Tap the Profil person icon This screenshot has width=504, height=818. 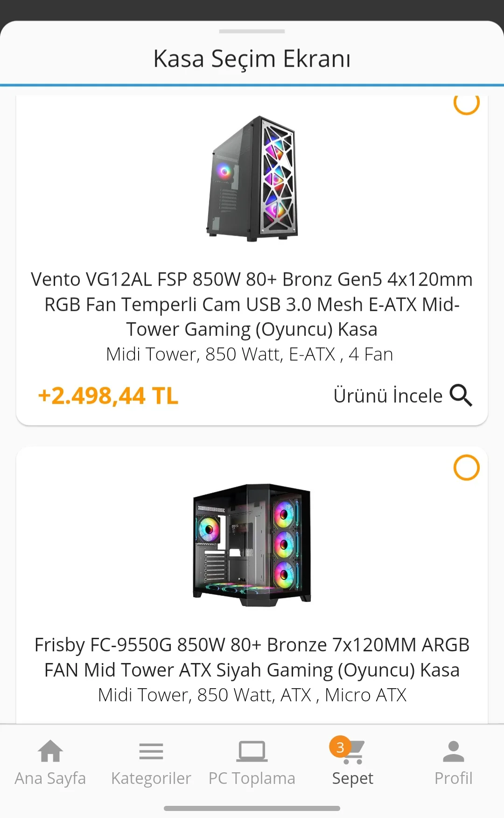(x=453, y=752)
